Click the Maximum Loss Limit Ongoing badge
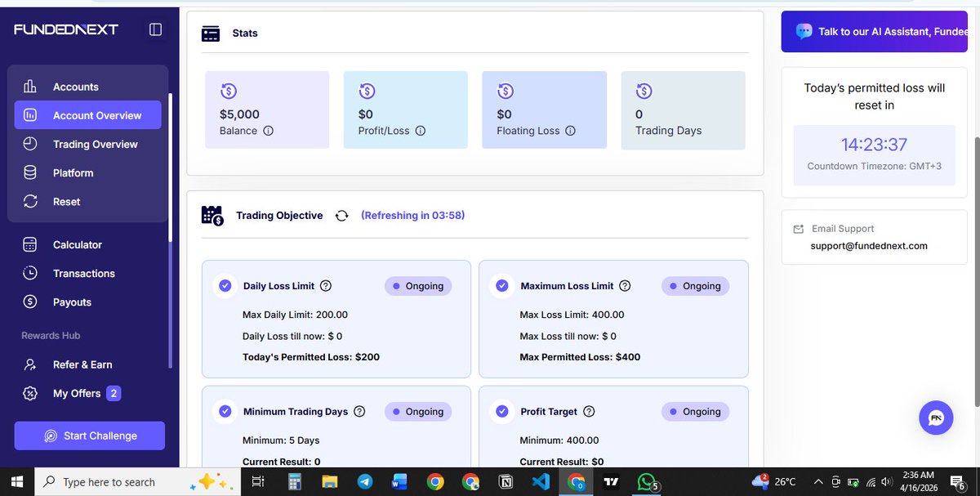 696,286
